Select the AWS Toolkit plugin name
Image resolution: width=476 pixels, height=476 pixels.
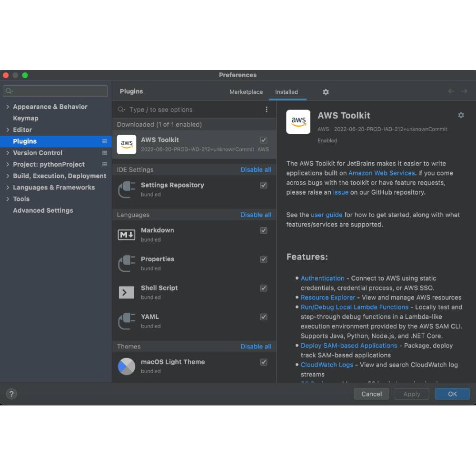click(x=159, y=139)
